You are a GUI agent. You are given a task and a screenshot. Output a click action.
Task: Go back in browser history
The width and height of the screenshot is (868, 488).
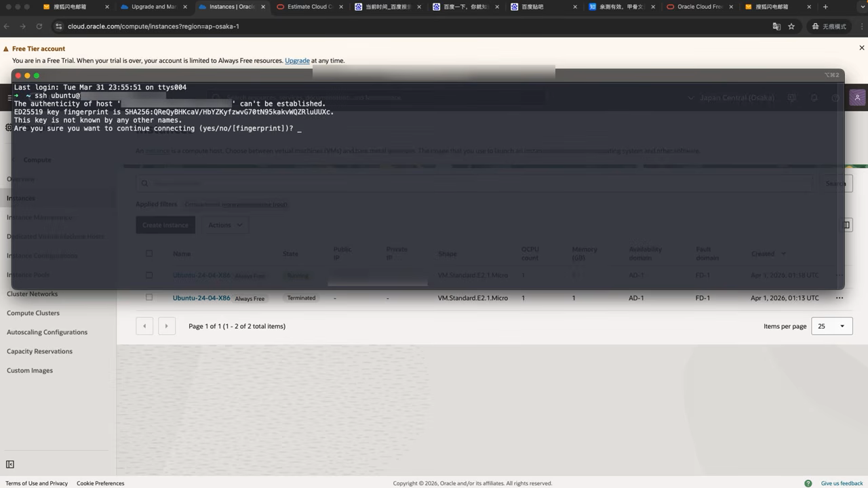[x=7, y=26]
